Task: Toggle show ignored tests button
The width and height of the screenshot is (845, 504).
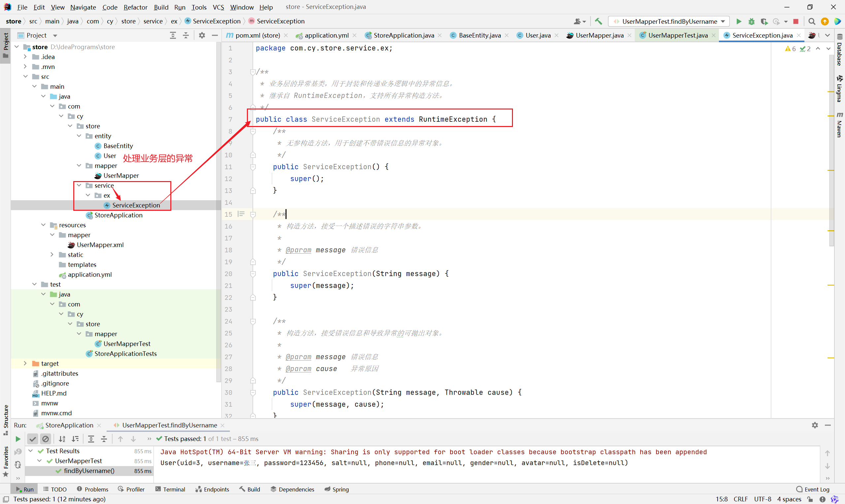Action: (x=46, y=439)
